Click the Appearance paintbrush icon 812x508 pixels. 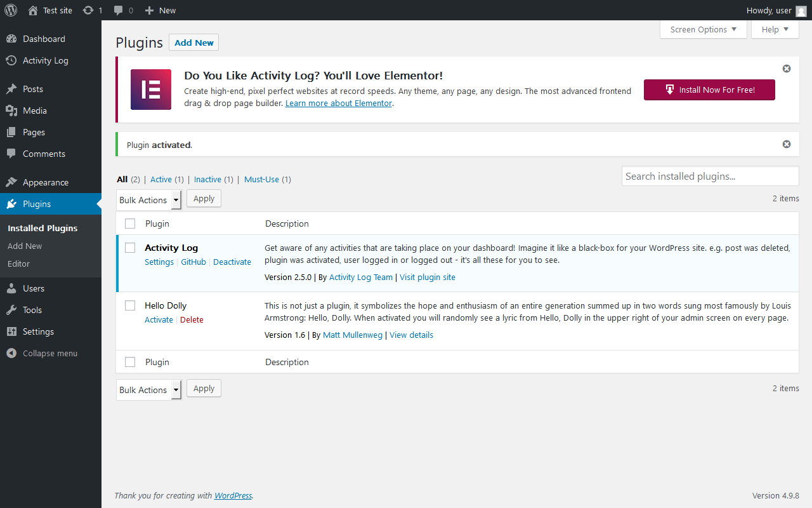11,182
